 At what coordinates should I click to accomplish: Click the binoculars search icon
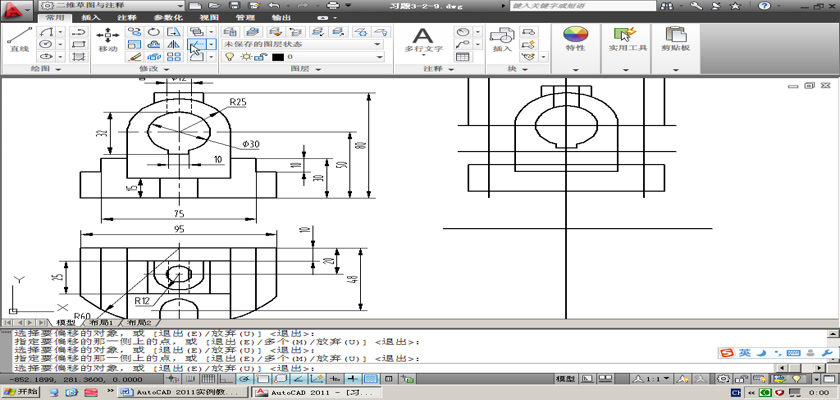667,6
